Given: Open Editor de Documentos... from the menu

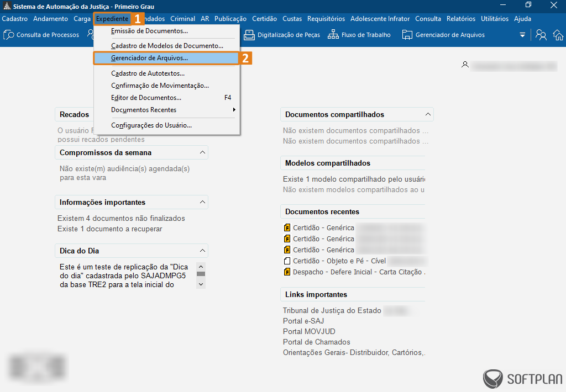Looking at the screenshot, I should tap(166, 98).
